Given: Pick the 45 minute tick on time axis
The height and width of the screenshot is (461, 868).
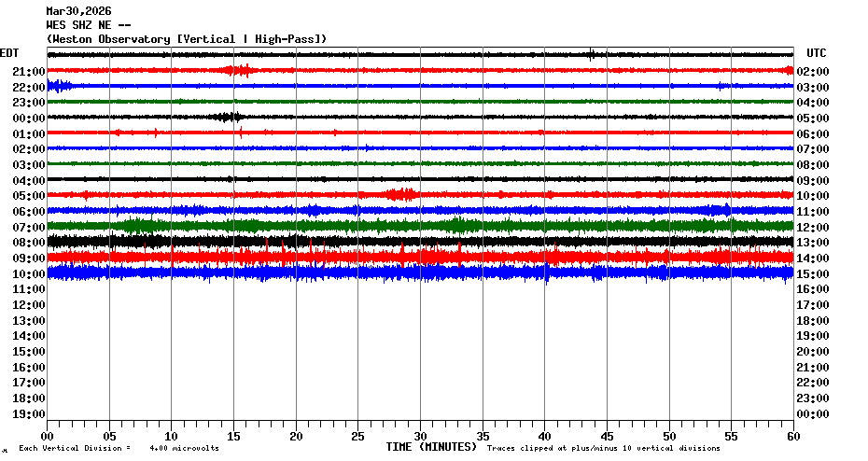Looking at the screenshot, I should [x=607, y=436].
